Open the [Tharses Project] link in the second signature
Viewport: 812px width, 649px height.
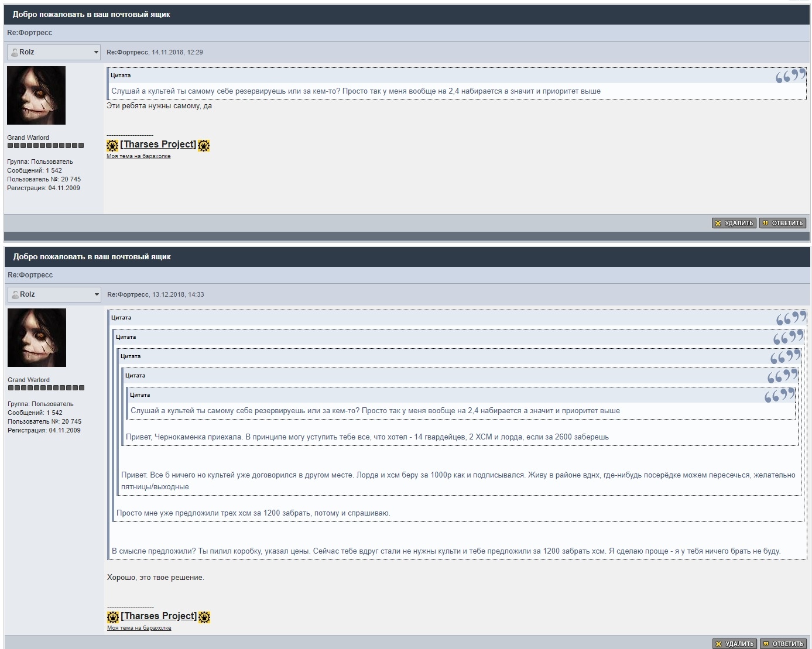[159, 616]
